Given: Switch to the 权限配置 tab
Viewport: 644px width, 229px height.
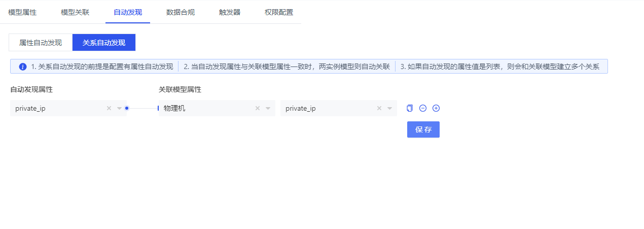Looking at the screenshot, I should tap(279, 12).
